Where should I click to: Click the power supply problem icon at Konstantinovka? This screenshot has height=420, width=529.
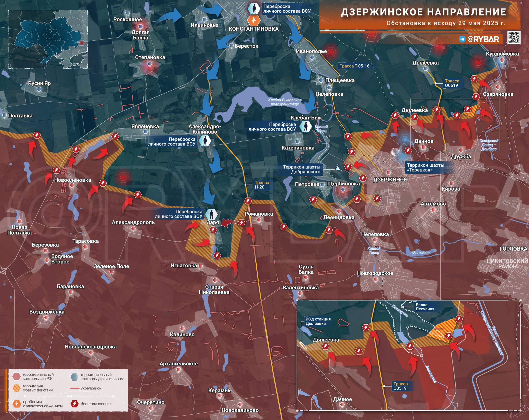point(254,20)
